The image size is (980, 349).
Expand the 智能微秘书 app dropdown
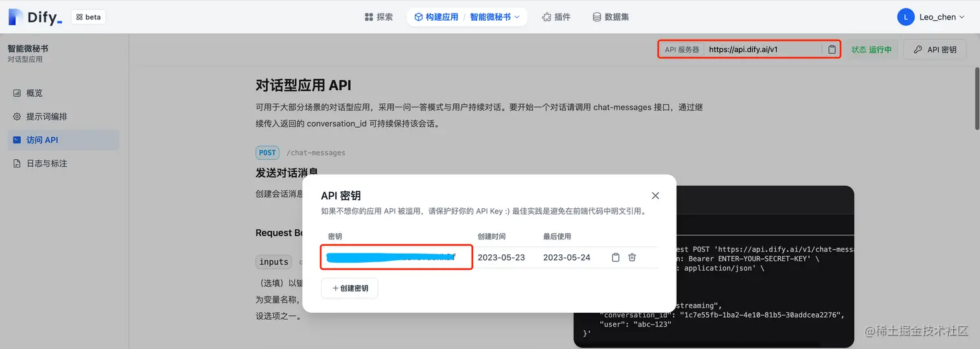tap(495, 17)
